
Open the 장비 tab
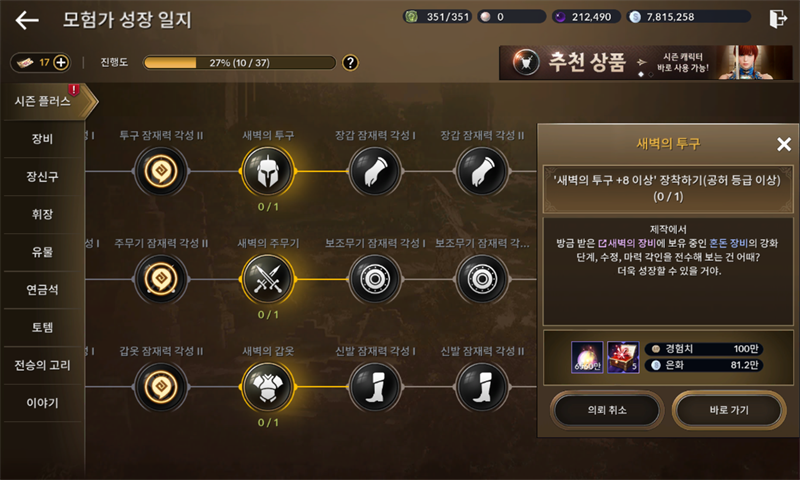coord(42,139)
